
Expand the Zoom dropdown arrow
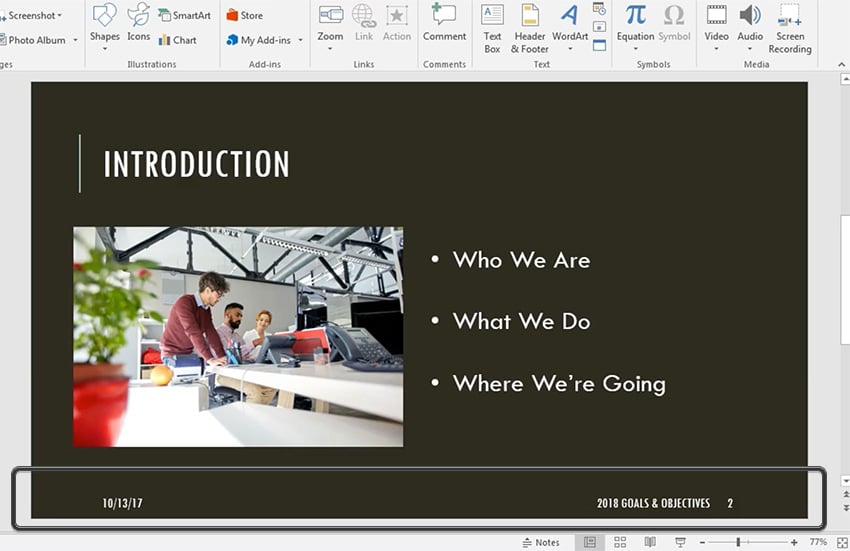pos(330,49)
